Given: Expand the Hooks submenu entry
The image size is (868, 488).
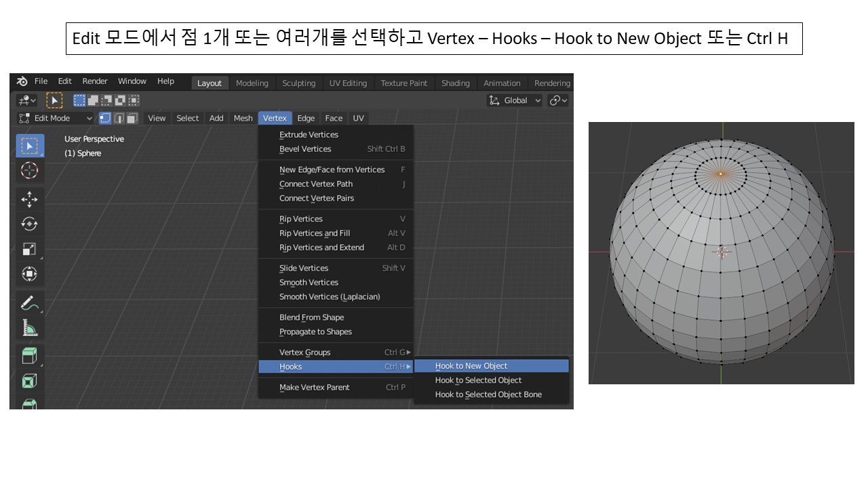Looking at the screenshot, I should click(336, 367).
